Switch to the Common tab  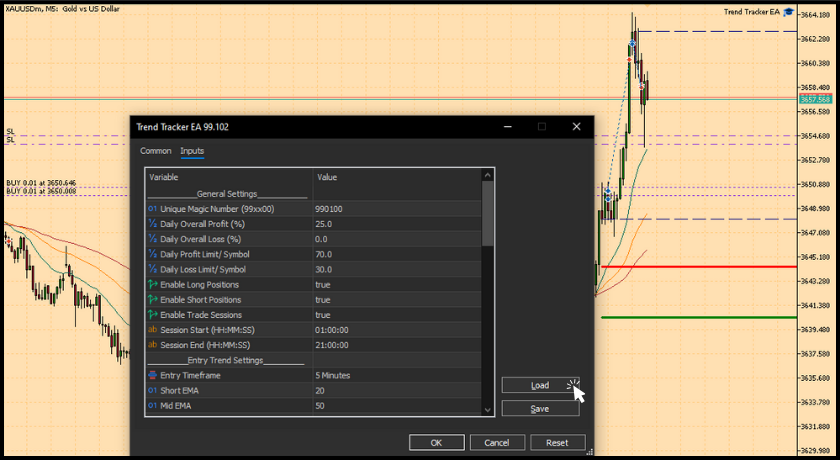(x=155, y=151)
